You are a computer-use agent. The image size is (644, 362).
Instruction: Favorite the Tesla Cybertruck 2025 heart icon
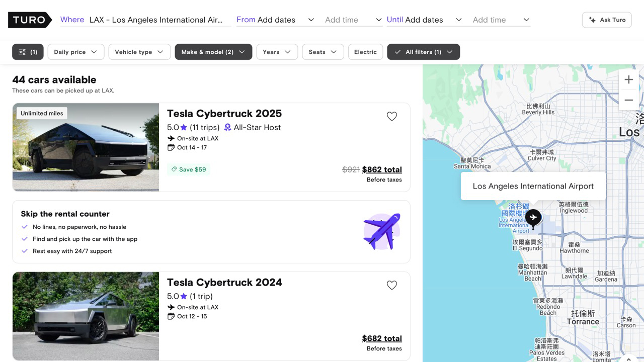pos(391,117)
